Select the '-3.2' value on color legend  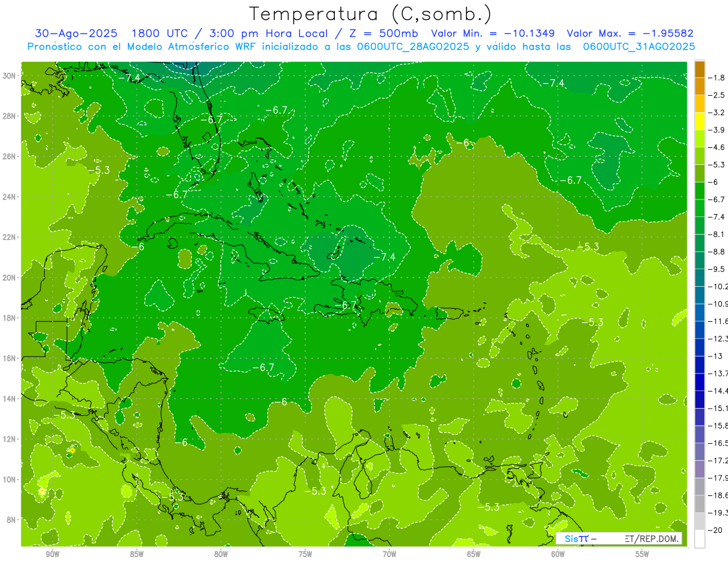(x=716, y=113)
